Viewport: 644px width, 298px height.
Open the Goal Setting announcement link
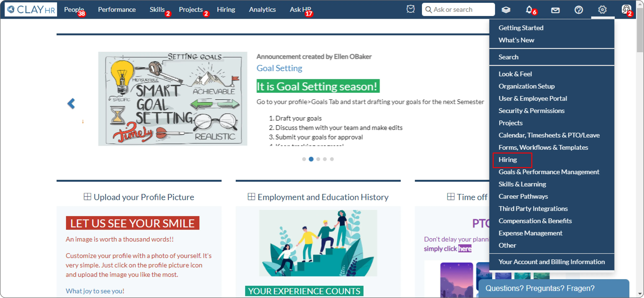tap(279, 68)
